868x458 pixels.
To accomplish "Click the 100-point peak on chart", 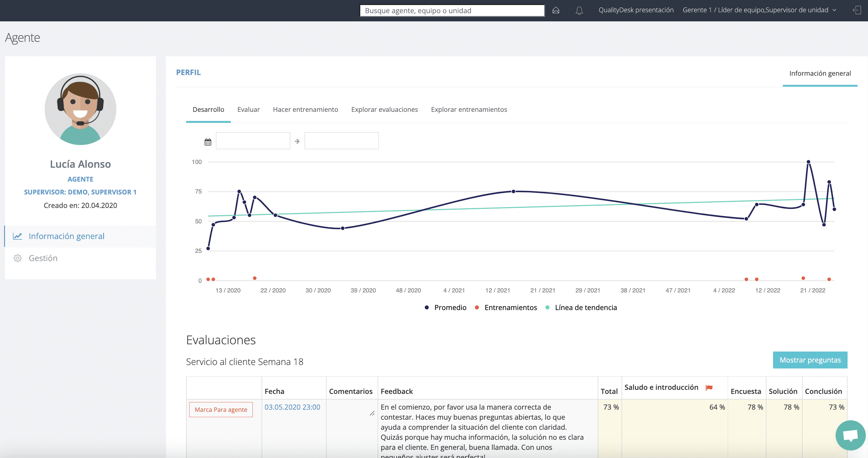I will (808, 162).
